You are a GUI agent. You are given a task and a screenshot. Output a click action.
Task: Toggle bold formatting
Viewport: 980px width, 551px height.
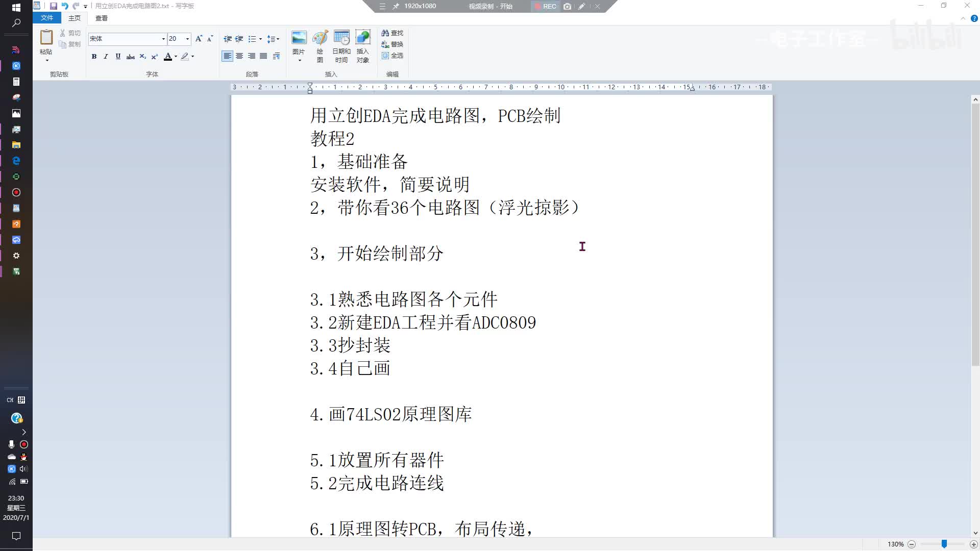pyautogui.click(x=94, y=57)
